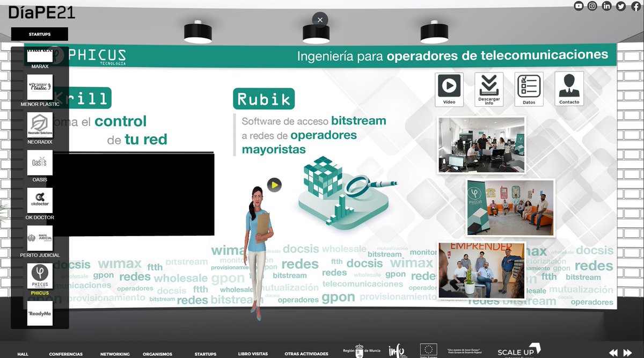The height and width of the screenshot is (358, 644).
Task: Open the YouTube social icon
Action: [579, 6]
